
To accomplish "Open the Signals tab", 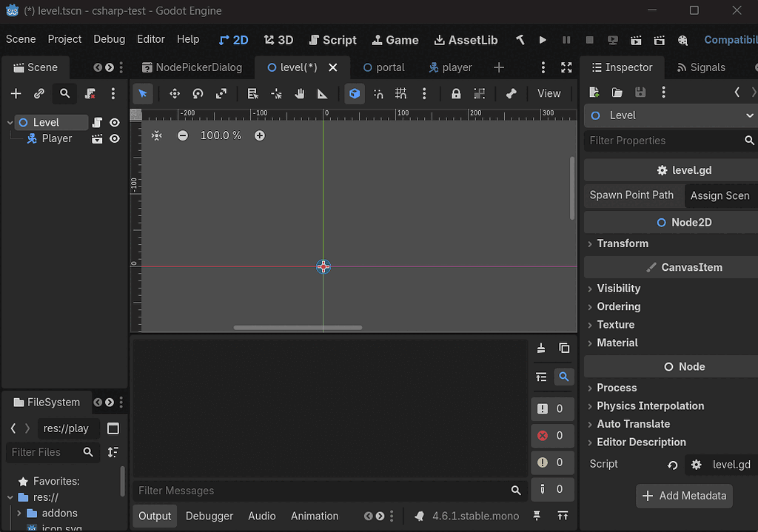I will point(701,67).
